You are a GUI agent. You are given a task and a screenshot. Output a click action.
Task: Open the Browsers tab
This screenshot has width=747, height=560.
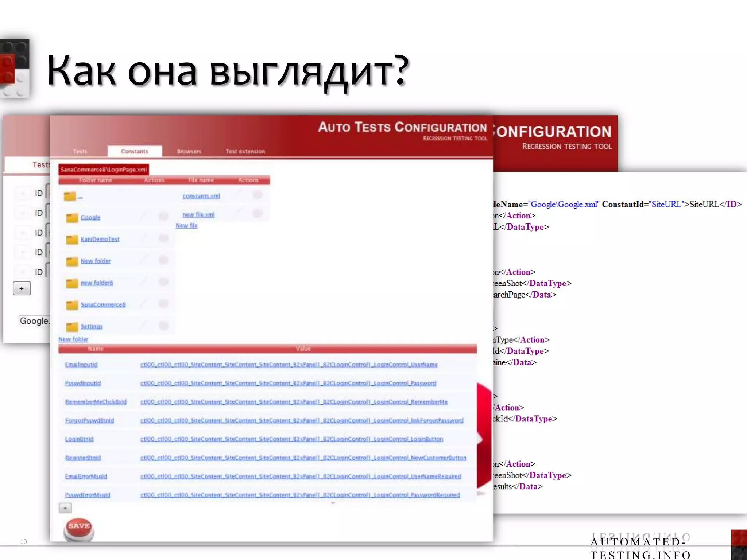point(189,151)
